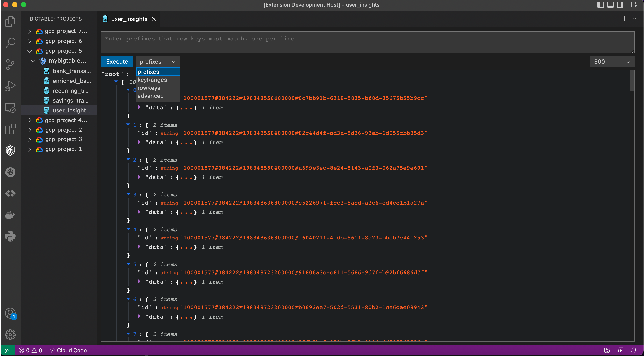The image size is (644, 359).
Task: Open Cloud Code status bar item
Action: pos(68,351)
